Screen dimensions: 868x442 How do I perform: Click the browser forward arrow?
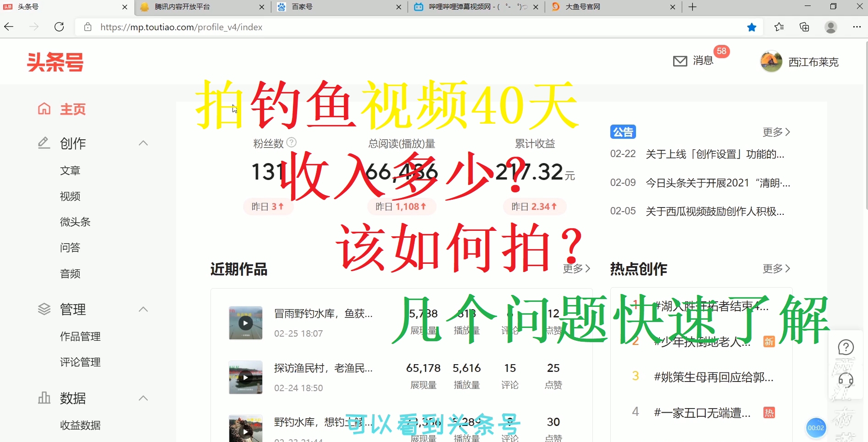34,27
